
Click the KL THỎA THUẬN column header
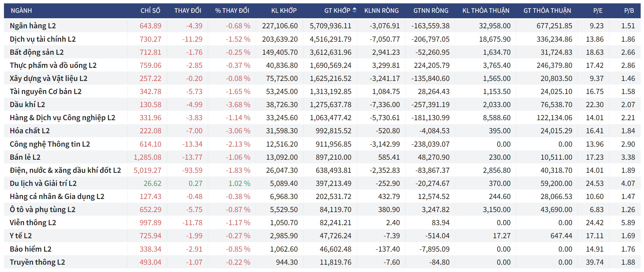coord(486,11)
